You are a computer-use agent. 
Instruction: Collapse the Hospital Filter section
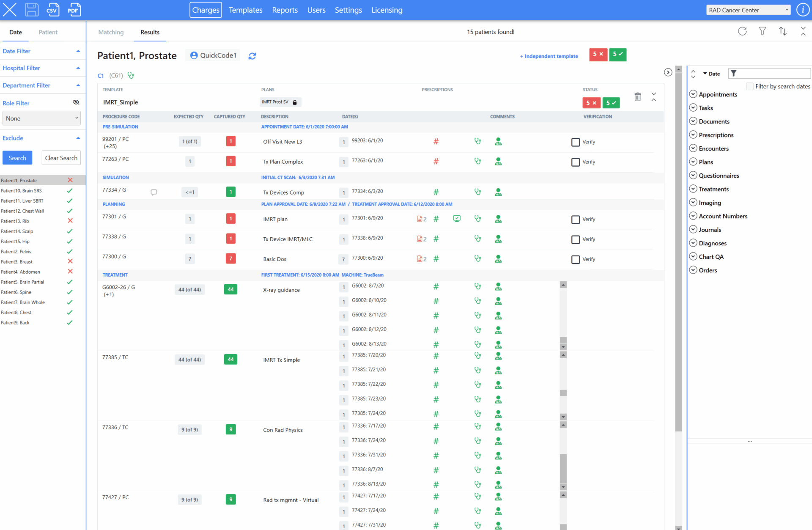78,68
